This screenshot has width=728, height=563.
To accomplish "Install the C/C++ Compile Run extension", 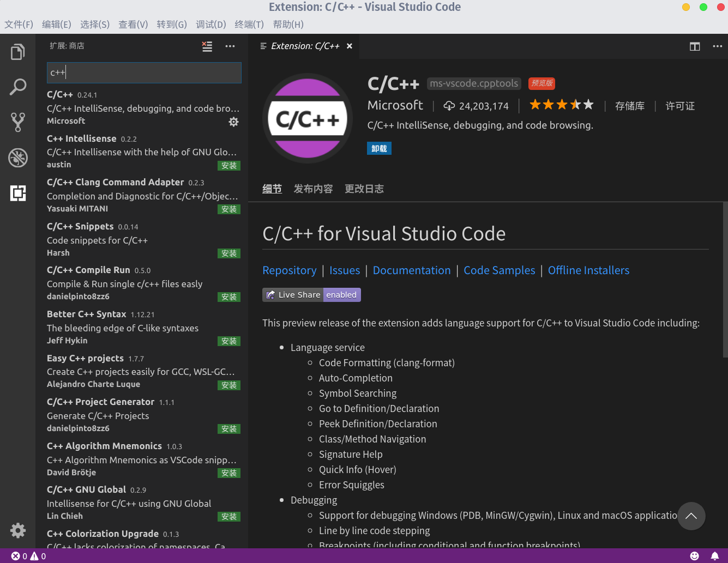I will tap(229, 297).
